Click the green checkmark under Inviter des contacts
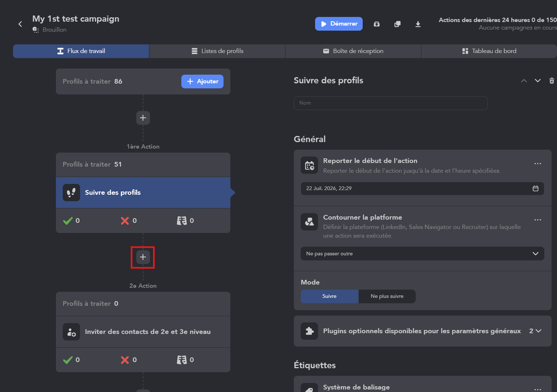 (x=68, y=360)
